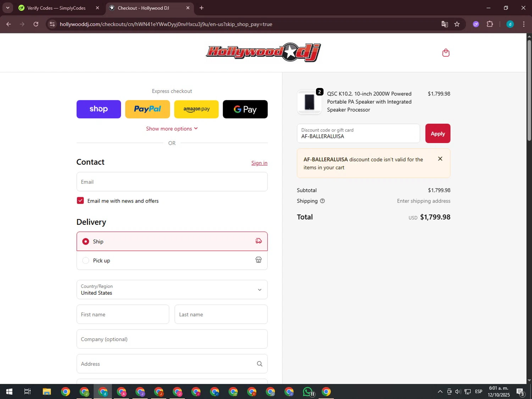This screenshot has width=532, height=399.
Task: Dismiss the invalid discount code alert
Action: [x=440, y=159]
